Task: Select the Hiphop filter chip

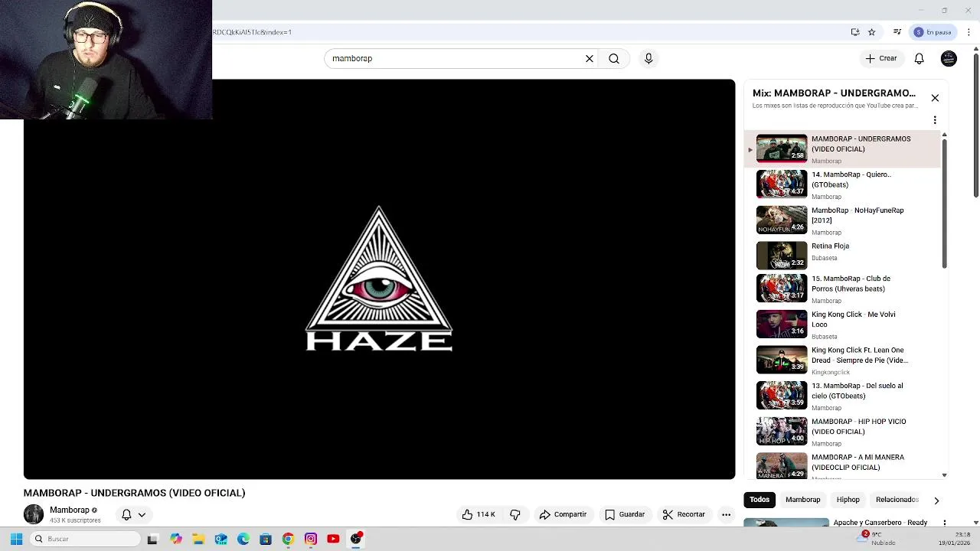Action: [x=848, y=500]
